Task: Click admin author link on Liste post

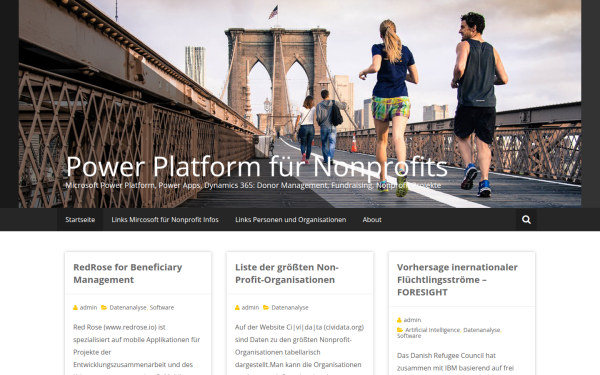Action: (x=250, y=307)
